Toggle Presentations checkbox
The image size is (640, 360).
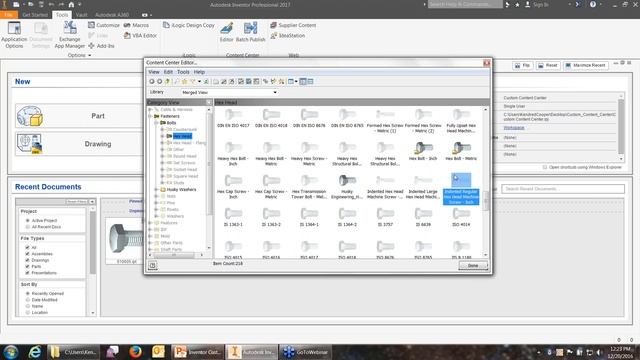point(27,273)
